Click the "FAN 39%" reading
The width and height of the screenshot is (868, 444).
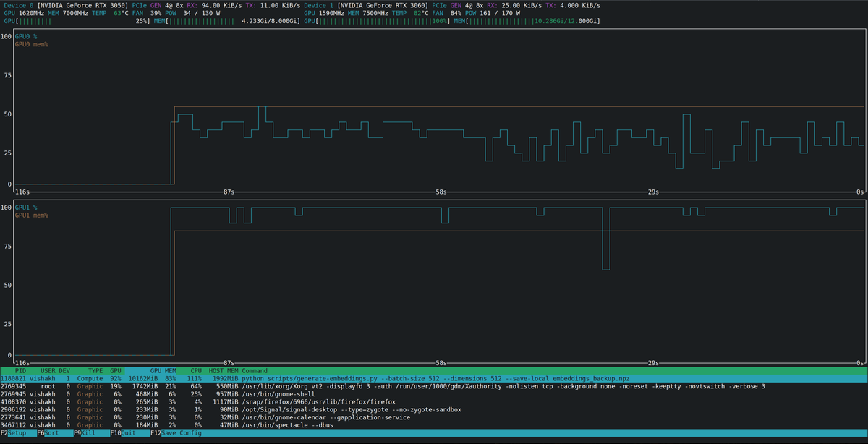147,13
